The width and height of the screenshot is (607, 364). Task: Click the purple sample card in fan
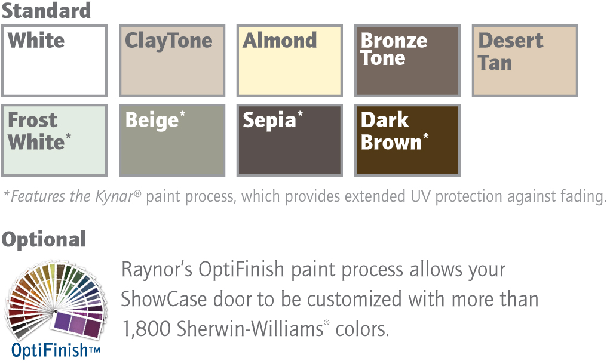tap(78, 324)
